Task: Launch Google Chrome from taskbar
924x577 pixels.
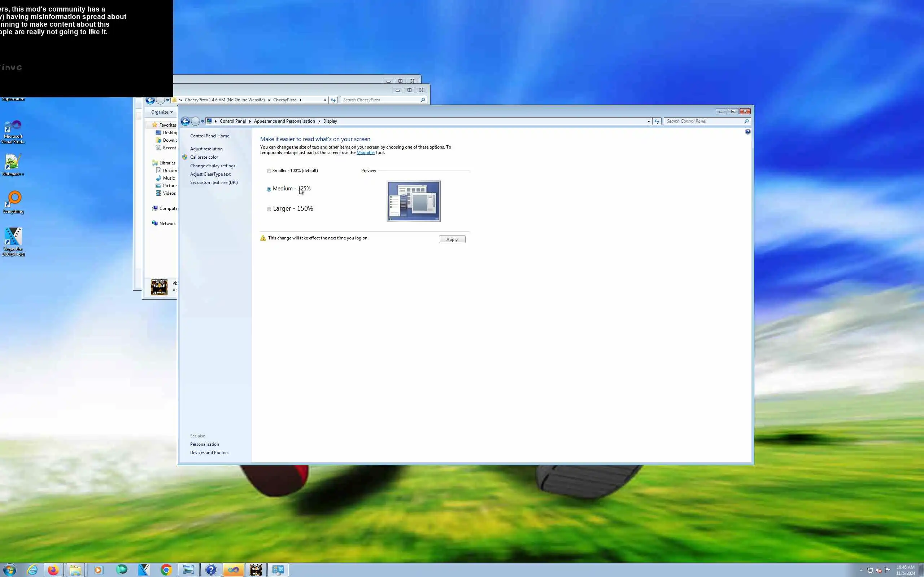Action: 166,570
